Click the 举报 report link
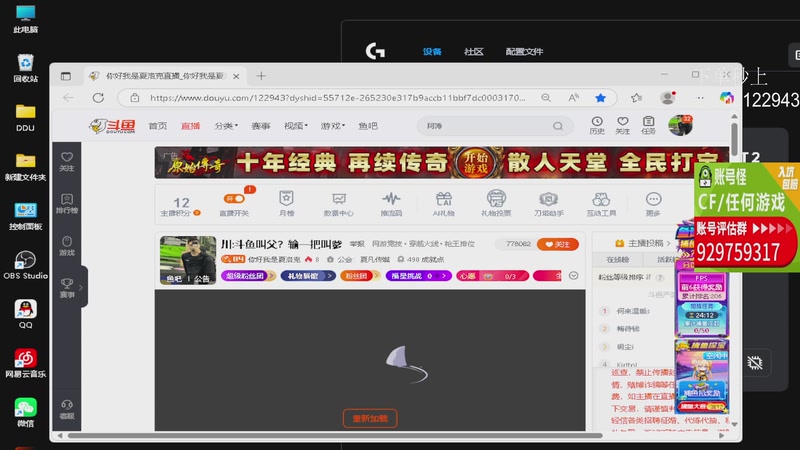Viewport: 800px width, 450px height. [x=357, y=244]
